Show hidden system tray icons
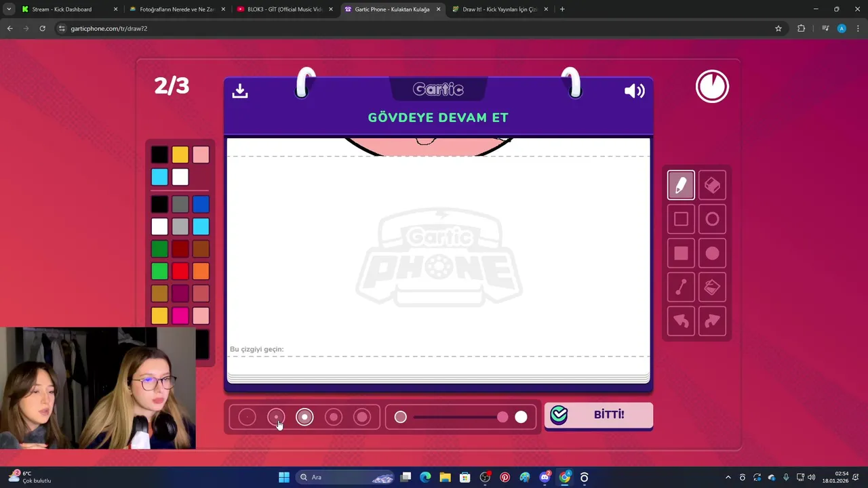Viewport: 868px width, 488px height. coord(728,477)
